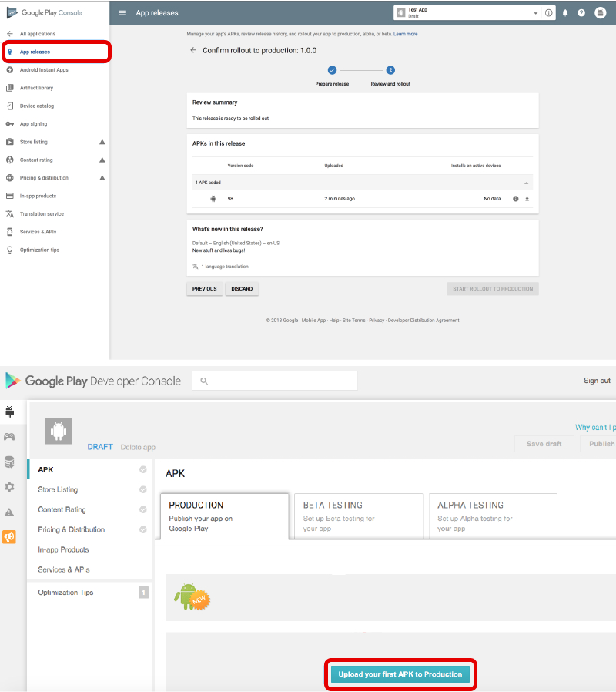Click the Android NEW badge image
616x692 pixels.
pos(192,596)
